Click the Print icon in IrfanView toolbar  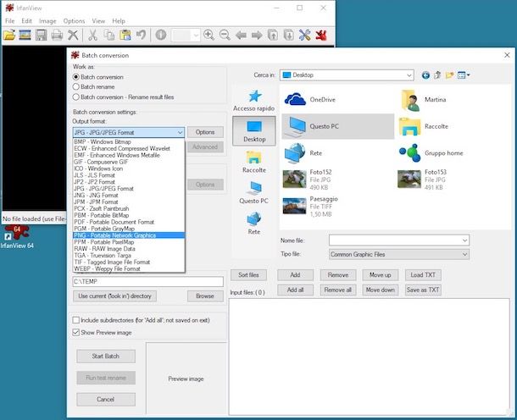(57, 35)
